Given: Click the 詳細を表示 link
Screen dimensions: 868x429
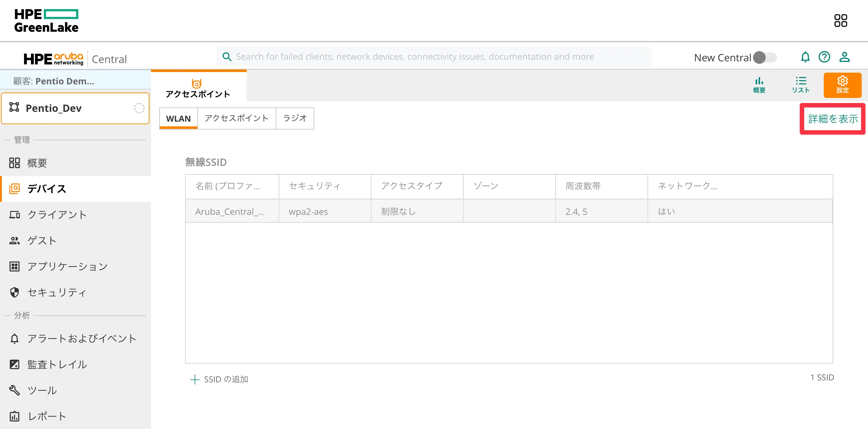Looking at the screenshot, I should click(x=833, y=119).
